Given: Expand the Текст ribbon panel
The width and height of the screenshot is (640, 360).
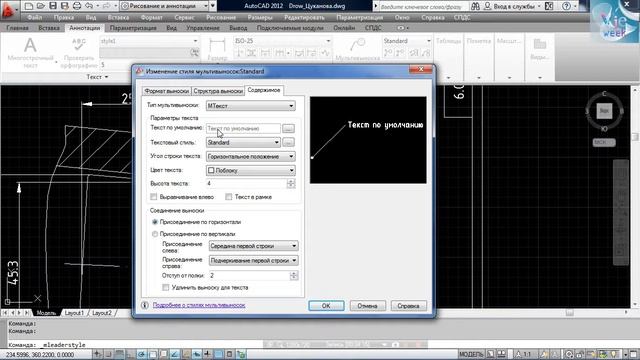Looking at the screenshot, I should 97,77.
